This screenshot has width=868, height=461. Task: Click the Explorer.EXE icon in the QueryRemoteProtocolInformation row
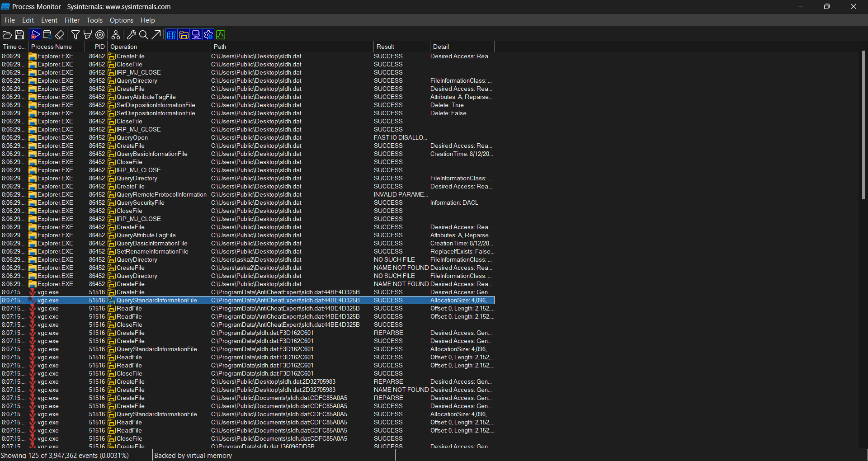[x=33, y=195]
